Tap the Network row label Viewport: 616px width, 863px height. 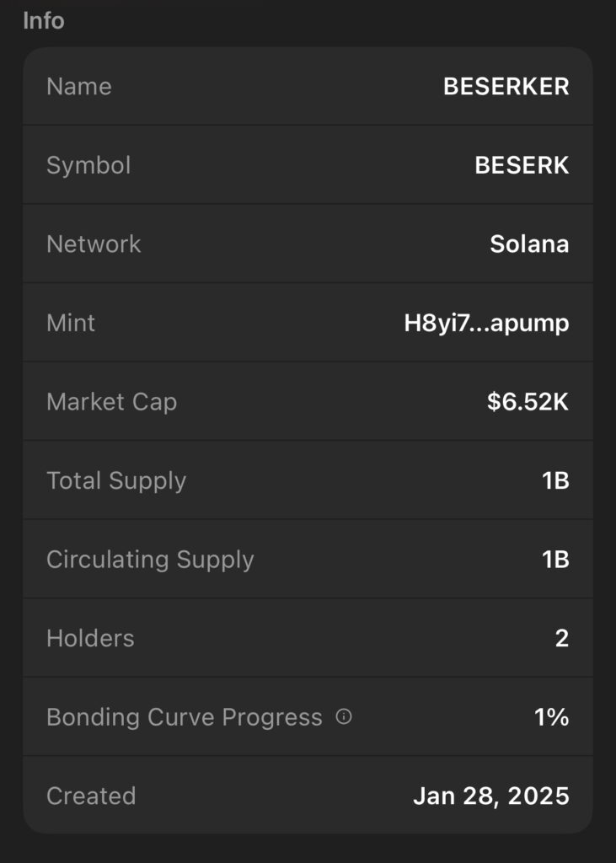pos(94,244)
